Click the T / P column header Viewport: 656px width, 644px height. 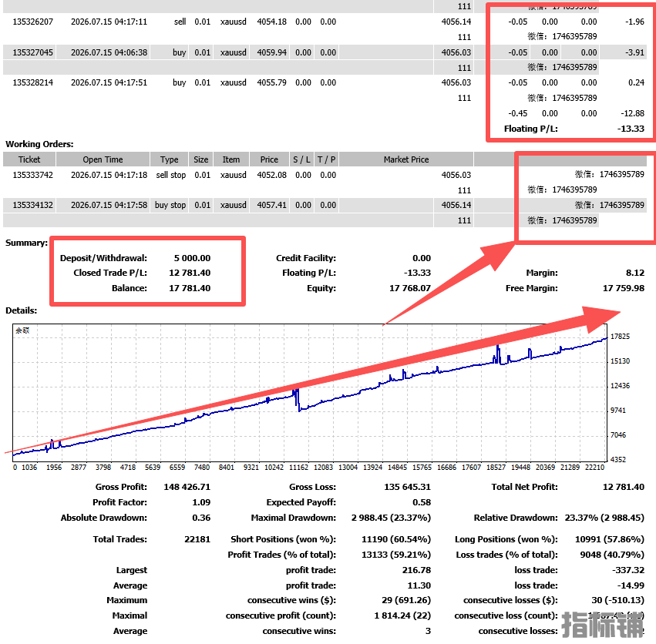[326, 159]
